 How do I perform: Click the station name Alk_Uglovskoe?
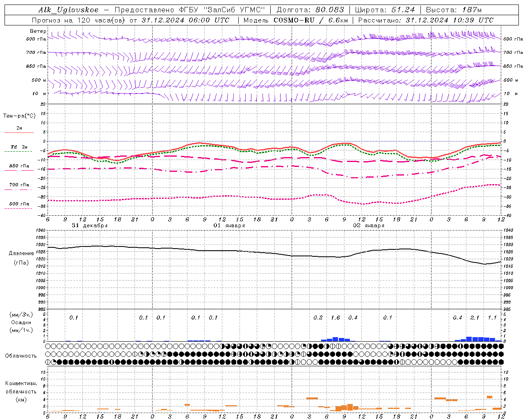pos(68,10)
